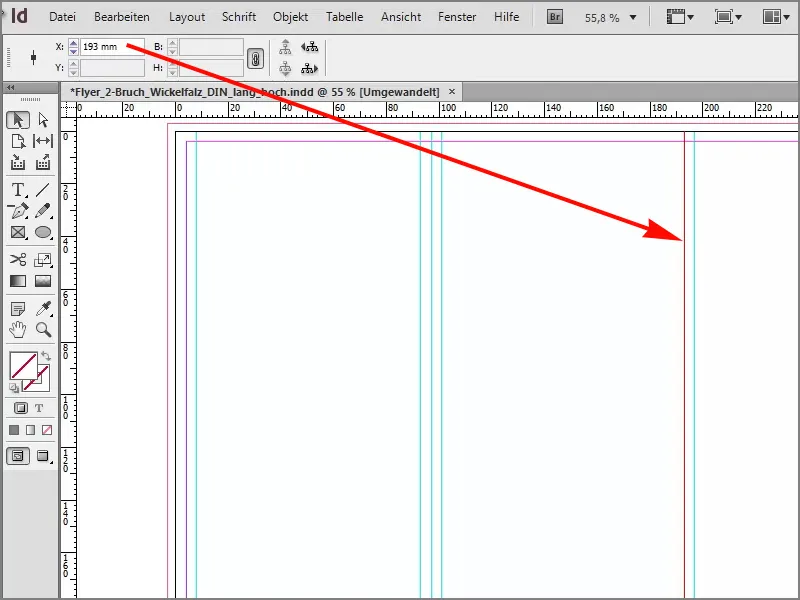Click the ruler origin corner box
This screenshot has width=800, height=600.
point(68,110)
